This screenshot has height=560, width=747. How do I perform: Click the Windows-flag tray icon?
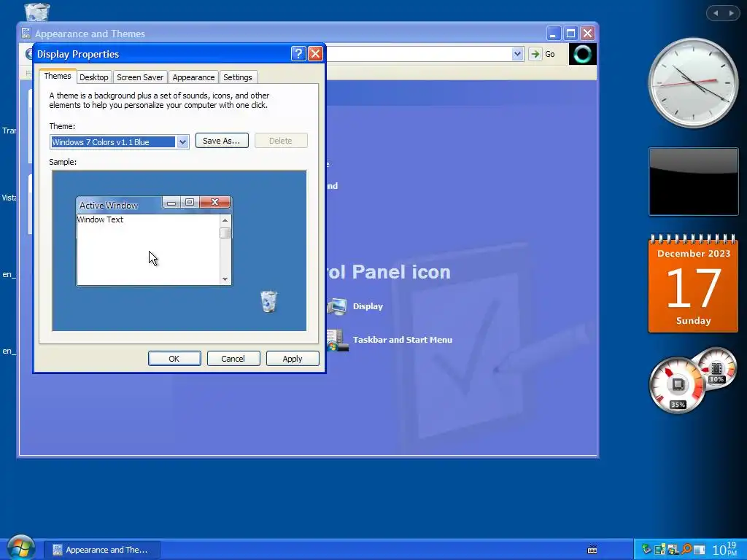click(x=673, y=550)
